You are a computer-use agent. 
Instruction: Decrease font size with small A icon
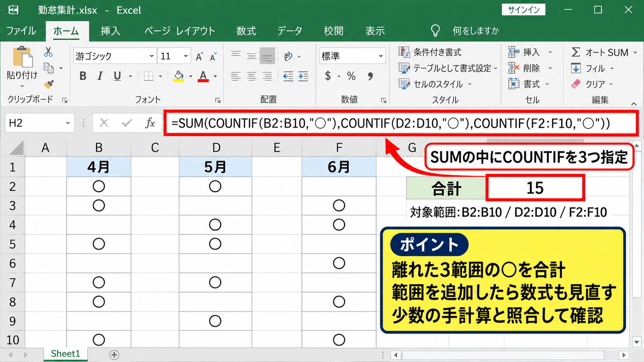click(x=213, y=57)
